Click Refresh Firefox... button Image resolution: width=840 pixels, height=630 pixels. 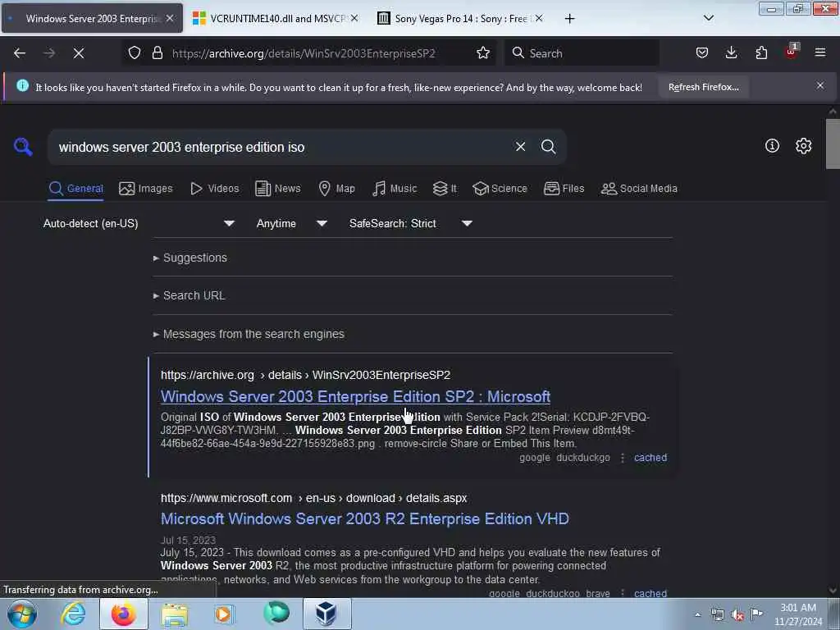pos(703,87)
